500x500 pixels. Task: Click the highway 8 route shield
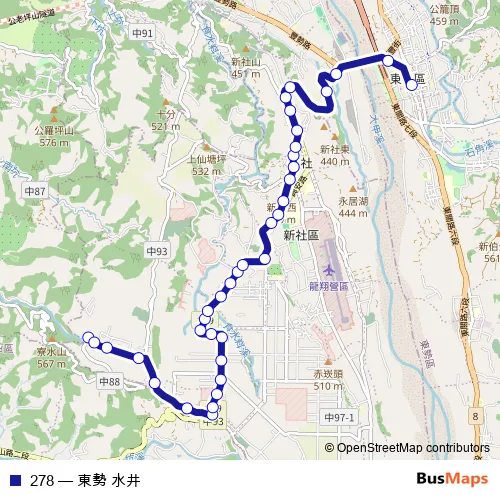coord(475,416)
